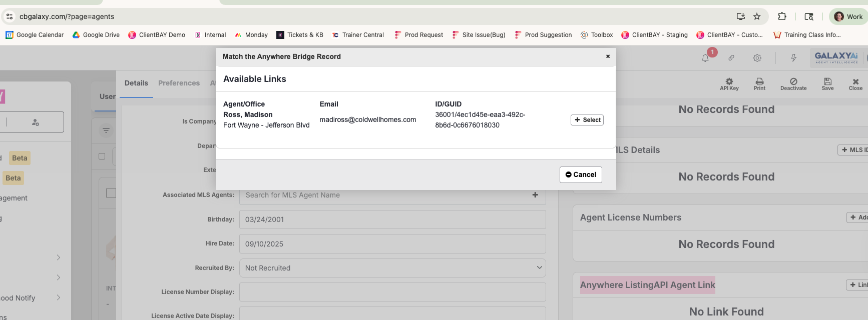Save the agent record

827,84
